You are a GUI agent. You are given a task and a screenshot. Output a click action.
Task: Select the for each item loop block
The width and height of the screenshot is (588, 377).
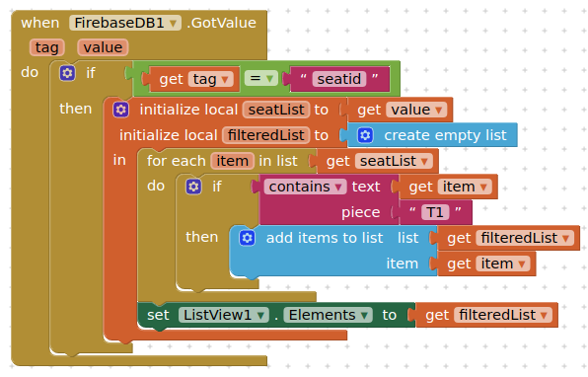177,161
